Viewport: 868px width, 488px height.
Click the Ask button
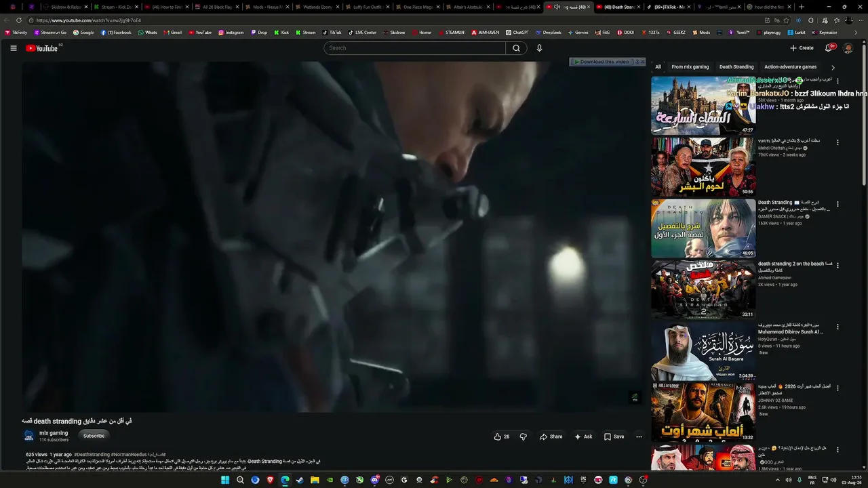(x=583, y=436)
